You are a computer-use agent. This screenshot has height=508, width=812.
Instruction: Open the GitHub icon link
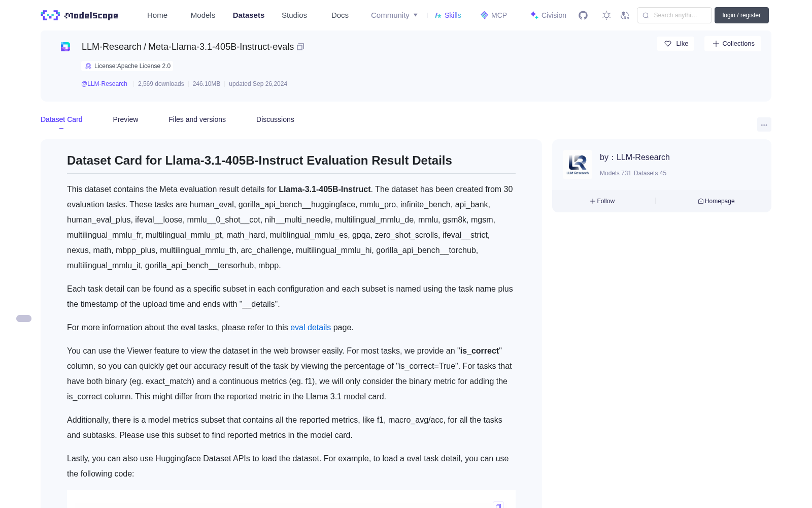click(583, 15)
